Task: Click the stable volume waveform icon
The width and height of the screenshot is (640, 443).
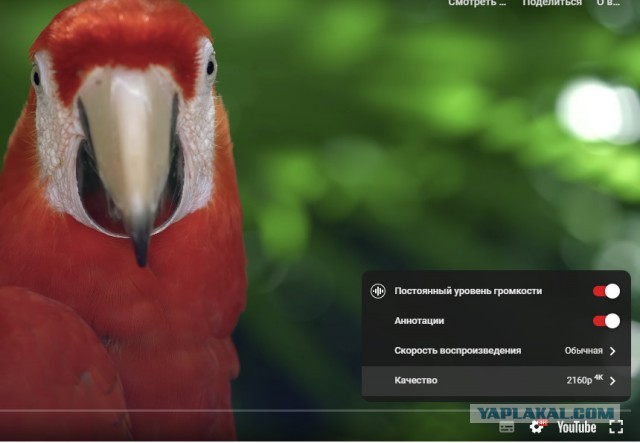Action: pos(378,291)
